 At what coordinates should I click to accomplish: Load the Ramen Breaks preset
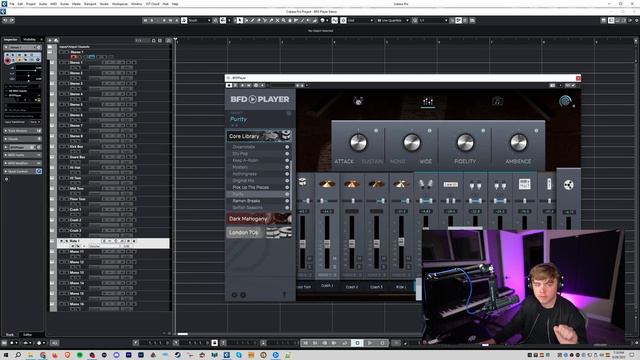(x=246, y=201)
